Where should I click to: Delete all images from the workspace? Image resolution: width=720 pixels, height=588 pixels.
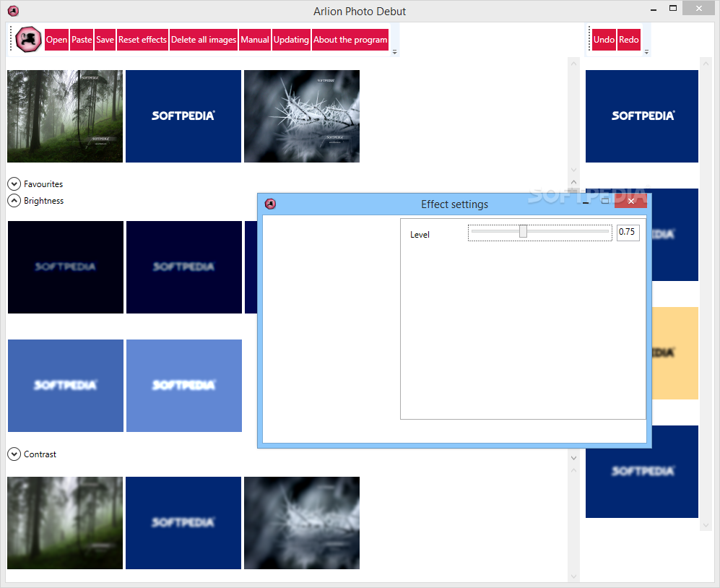pyautogui.click(x=204, y=40)
